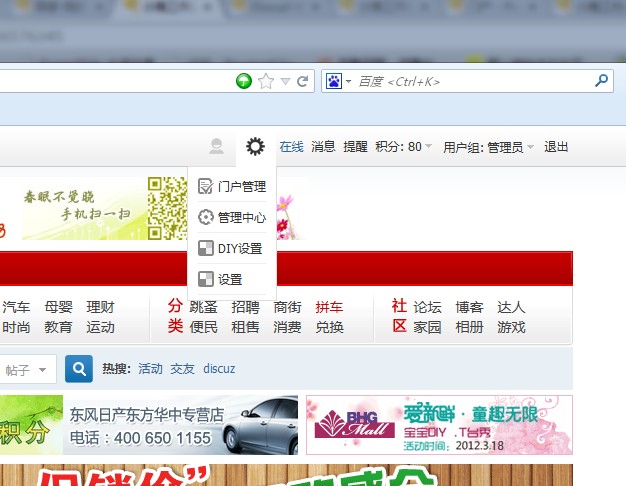Open URL history dropdown arrow
The image size is (626, 486).
pos(285,81)
